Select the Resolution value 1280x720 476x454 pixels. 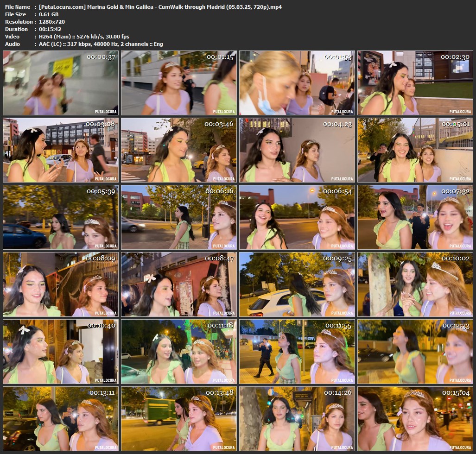[52, 22]
